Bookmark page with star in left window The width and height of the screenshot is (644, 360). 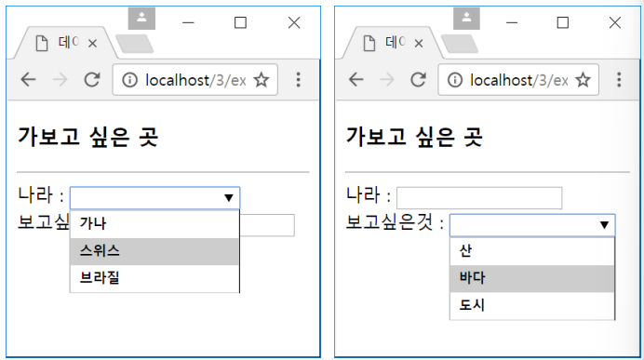pyautogui.click(x=262, y=80)
